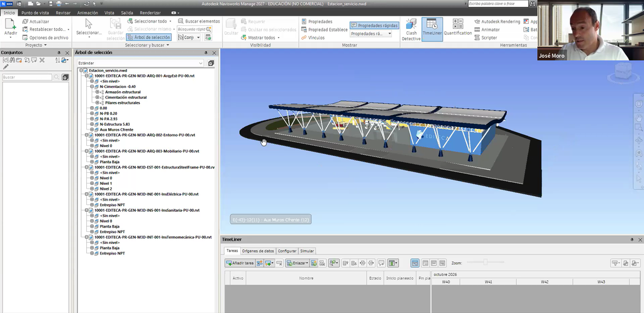Choose the Seleccionar cursor tool
The width and height of the screenshot is (644, 313).
(x=89, y=28)
